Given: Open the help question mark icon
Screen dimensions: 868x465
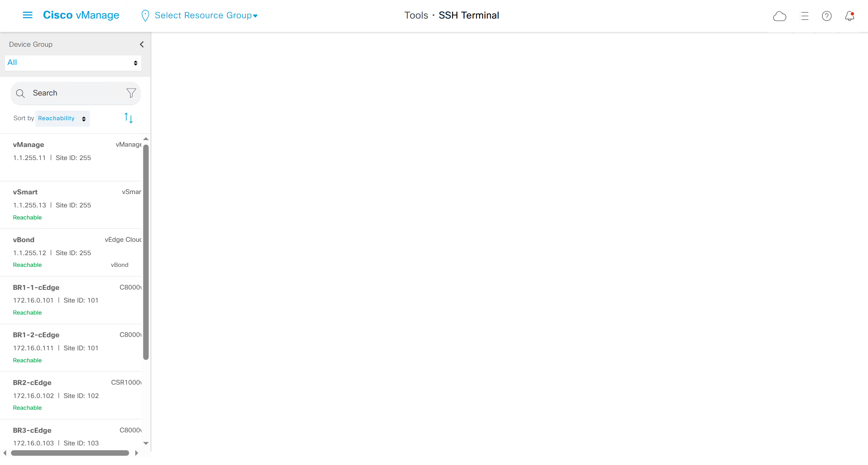Looking at the screenshot, I should point(826,16).
